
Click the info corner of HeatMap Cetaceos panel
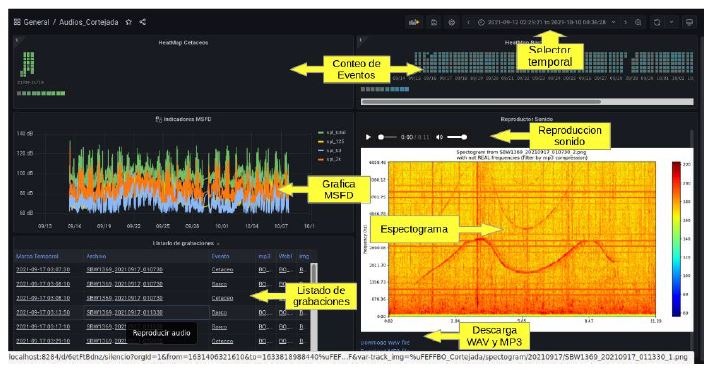click(17, 40)
